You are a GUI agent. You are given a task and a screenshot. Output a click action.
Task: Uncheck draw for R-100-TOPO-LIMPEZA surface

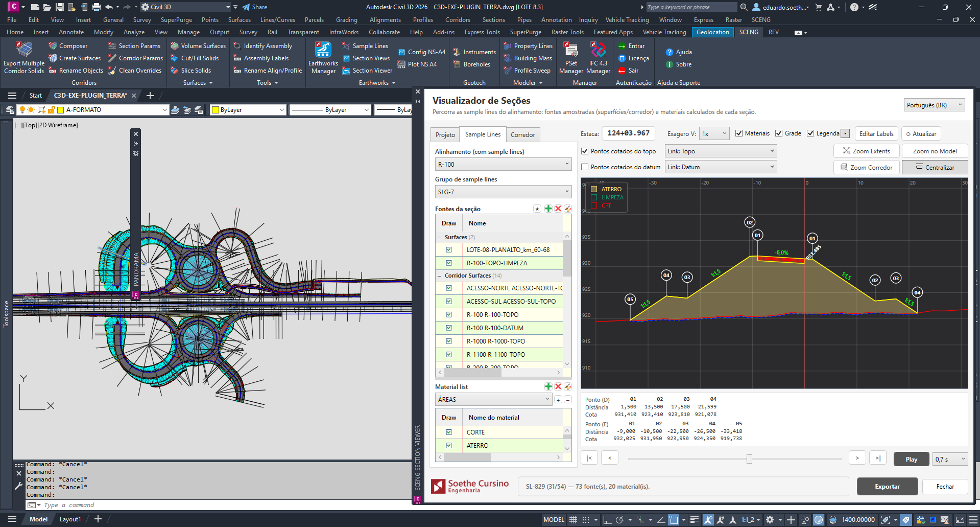449,263
